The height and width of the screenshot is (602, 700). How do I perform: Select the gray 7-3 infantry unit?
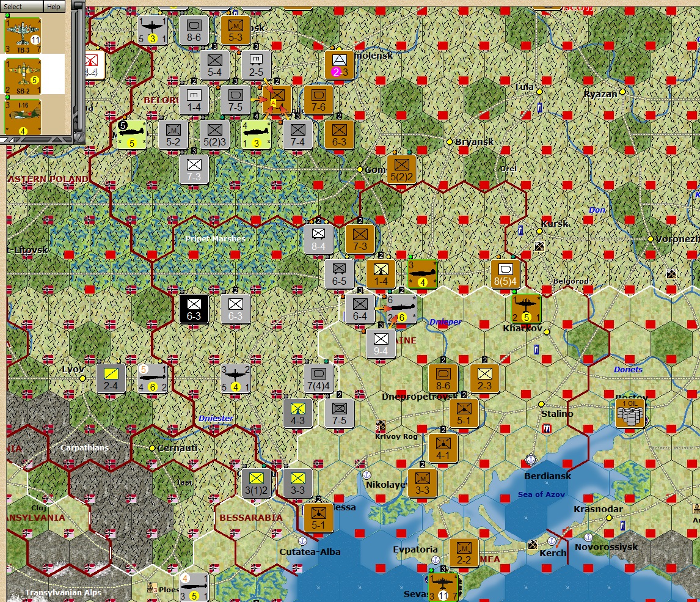point(194,169)
